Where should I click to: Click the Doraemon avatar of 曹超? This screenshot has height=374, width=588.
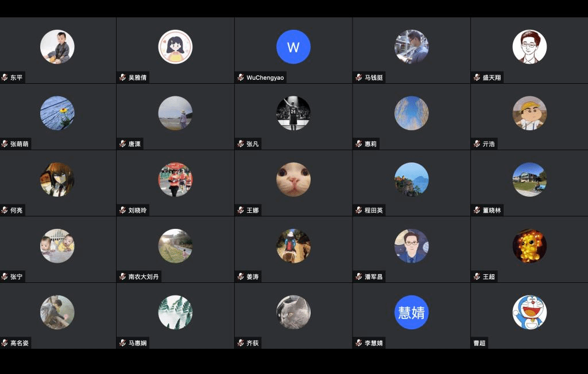tap(529, 312)
